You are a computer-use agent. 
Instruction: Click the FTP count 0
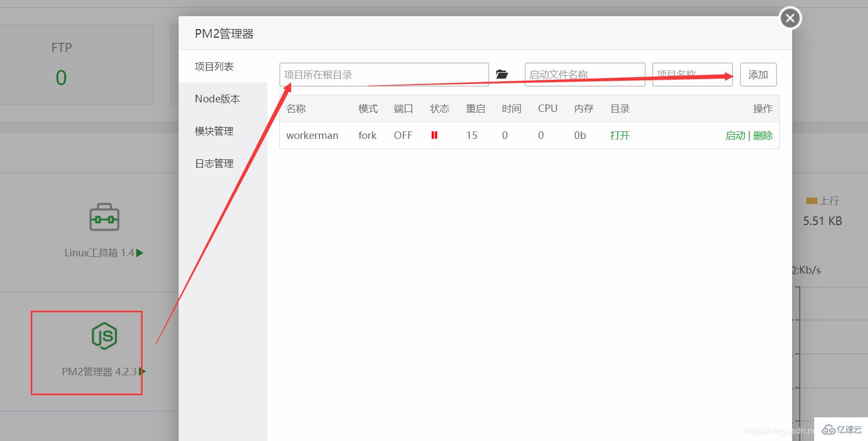tap(61, 78)
